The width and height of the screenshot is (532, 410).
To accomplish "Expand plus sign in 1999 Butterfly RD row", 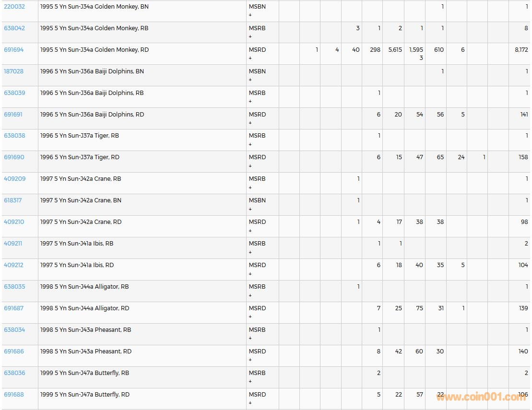I will click(250, 403).
